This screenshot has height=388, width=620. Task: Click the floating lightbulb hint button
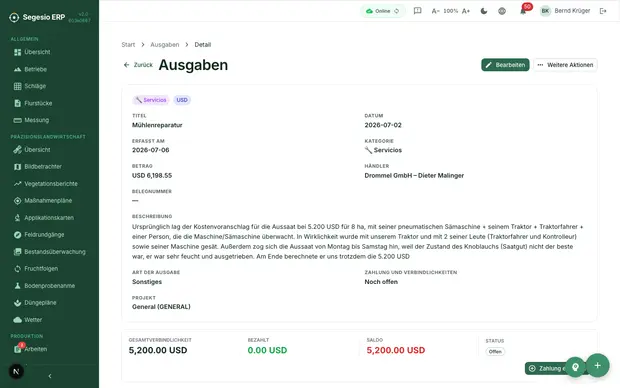(575, 367)
